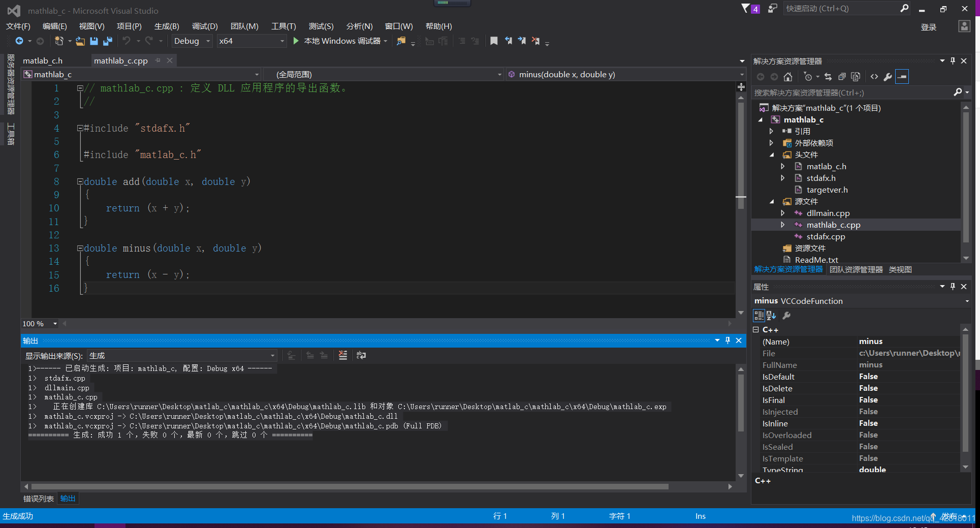The height and width of the screenshot is (528, 980).
Task: Click the quick launch search field
Action: (841, 9)
